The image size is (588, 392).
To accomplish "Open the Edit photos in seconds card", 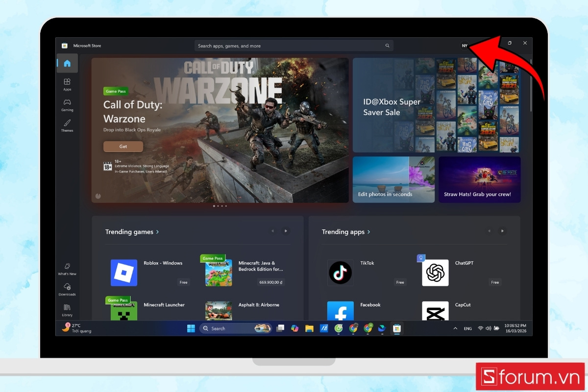I will click(393, 179).
